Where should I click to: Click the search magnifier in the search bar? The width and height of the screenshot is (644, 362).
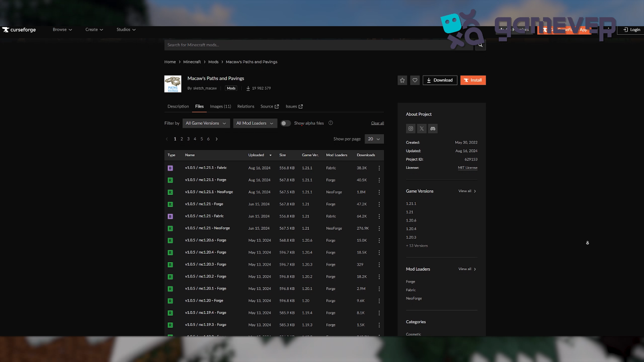coord(480,45)
